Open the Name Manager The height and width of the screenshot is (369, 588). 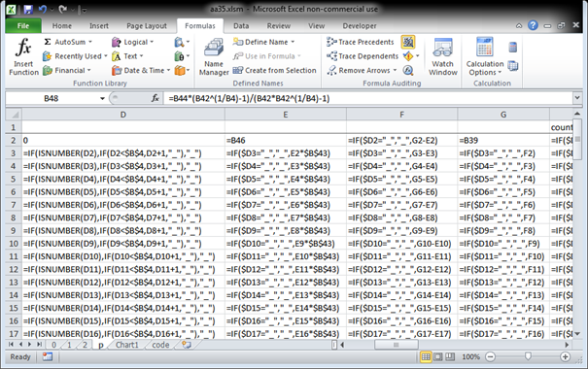pos(214,56)
